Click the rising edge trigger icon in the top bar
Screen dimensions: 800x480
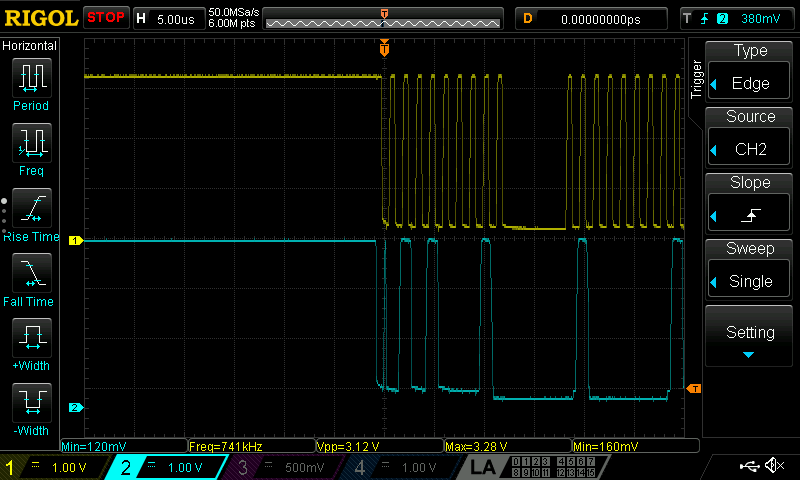point(705,19)
